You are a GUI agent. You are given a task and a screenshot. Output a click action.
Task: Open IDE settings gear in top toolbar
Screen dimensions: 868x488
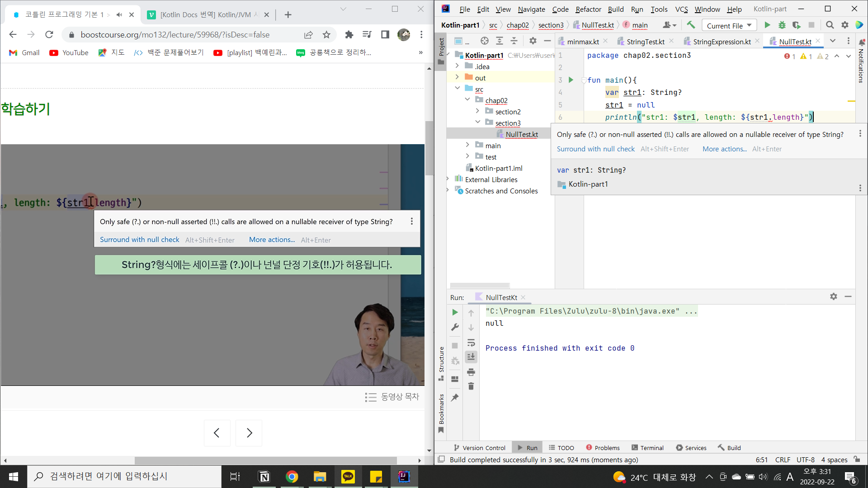coord(844,25)
